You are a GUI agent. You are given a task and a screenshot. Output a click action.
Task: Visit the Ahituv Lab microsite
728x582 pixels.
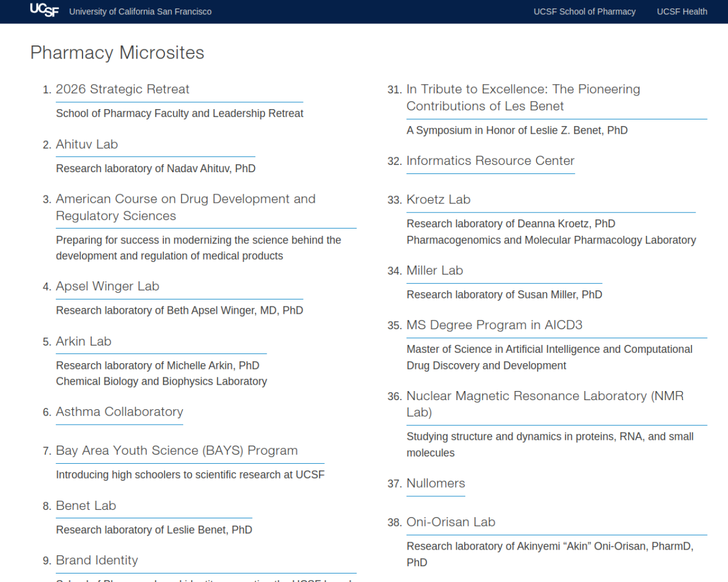pyautogui.click(x=87, y=144)
